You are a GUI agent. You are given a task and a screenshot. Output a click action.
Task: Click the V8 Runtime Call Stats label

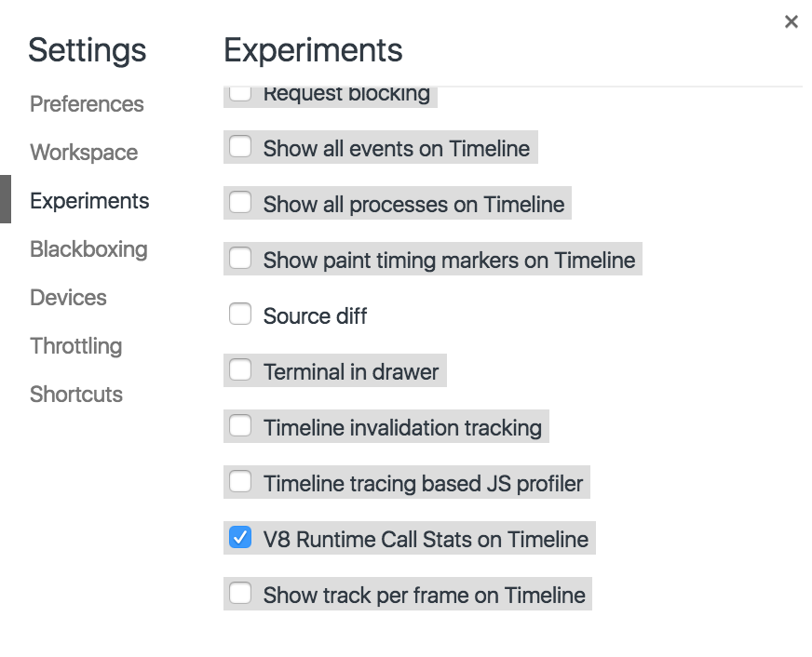pos(426,540)
